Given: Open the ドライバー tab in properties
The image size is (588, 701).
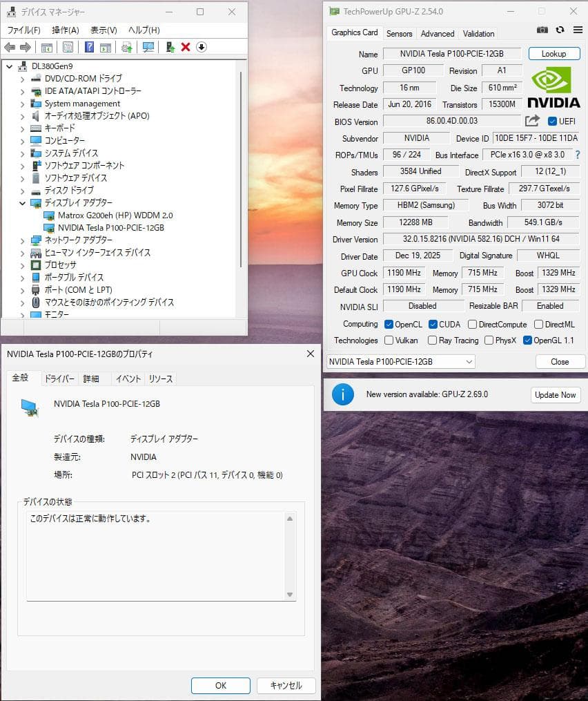Looking at the screenshot, I should (x=59, y=378).
